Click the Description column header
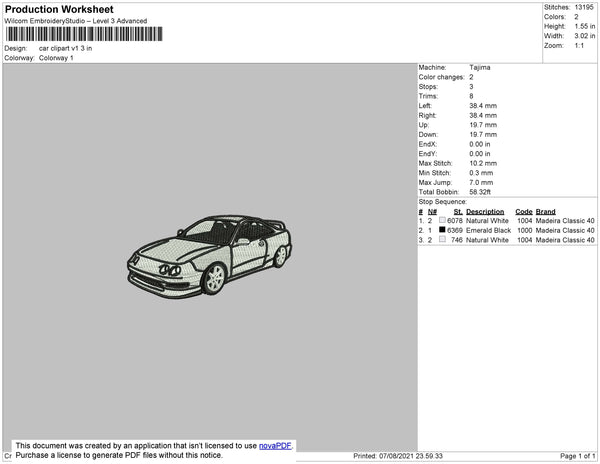 pos(485,212)
